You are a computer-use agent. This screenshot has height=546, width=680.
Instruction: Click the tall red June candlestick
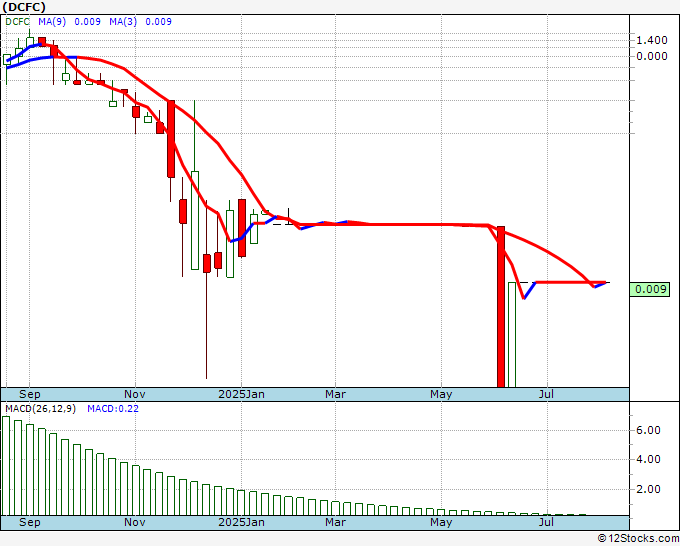501,307
